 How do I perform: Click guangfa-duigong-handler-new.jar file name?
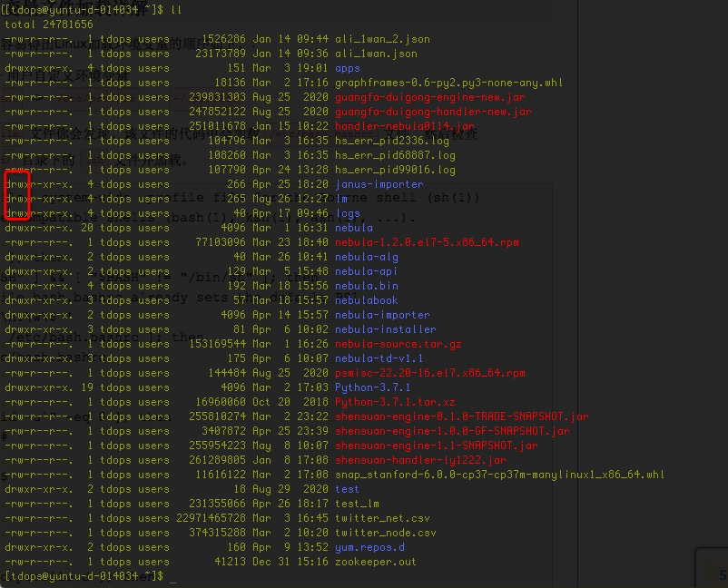pyautogui.click(x=433, y=112)
